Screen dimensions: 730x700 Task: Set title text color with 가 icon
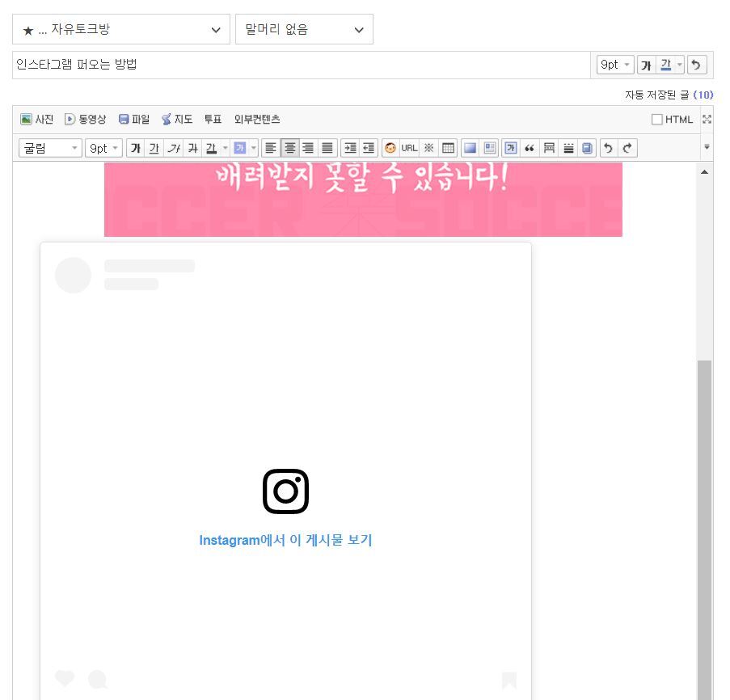666,65
